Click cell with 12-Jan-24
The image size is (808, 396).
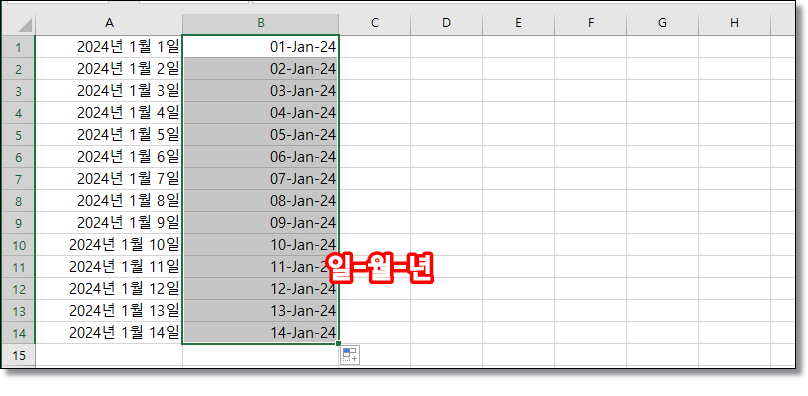(261, 289)
